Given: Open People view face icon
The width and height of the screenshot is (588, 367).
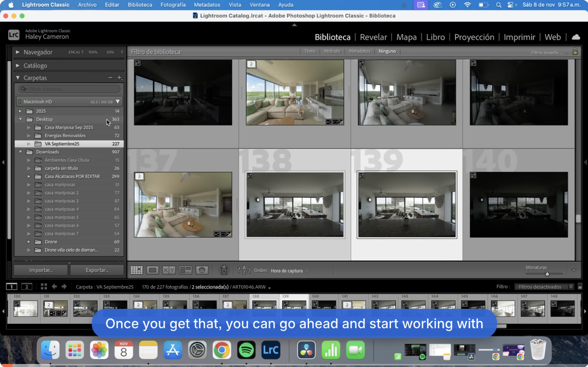Looking at the screenshot, I should pos(202,270).
